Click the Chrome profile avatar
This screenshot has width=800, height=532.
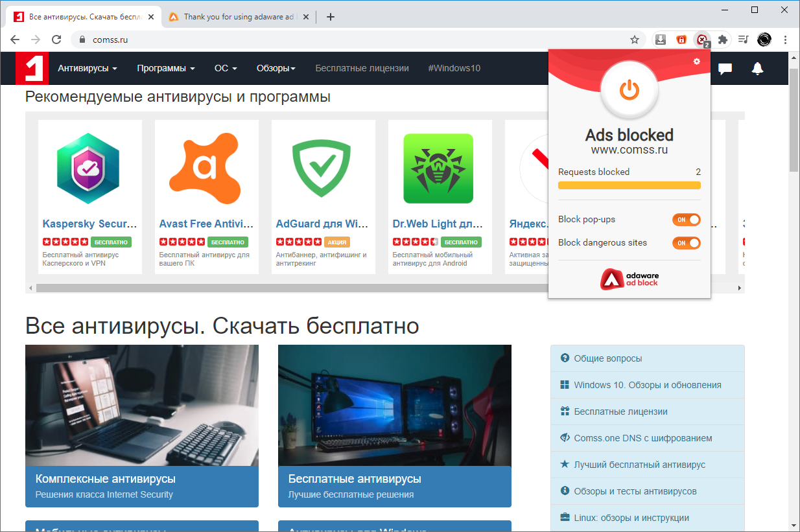(x=764, y=40)
